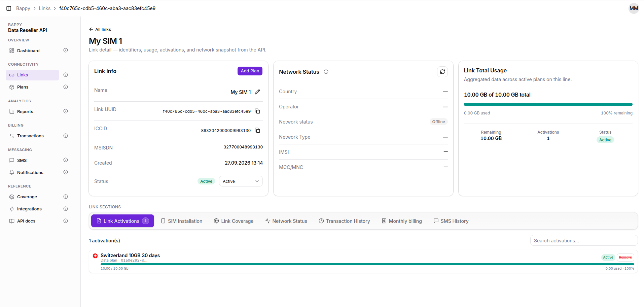Click the Switzerland plan usage progress bar

(367, 264)
